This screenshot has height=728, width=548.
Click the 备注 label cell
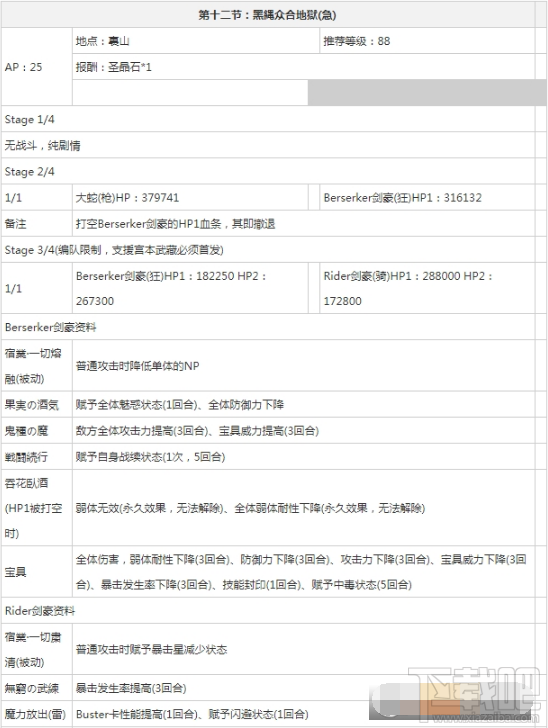[36, 224]
